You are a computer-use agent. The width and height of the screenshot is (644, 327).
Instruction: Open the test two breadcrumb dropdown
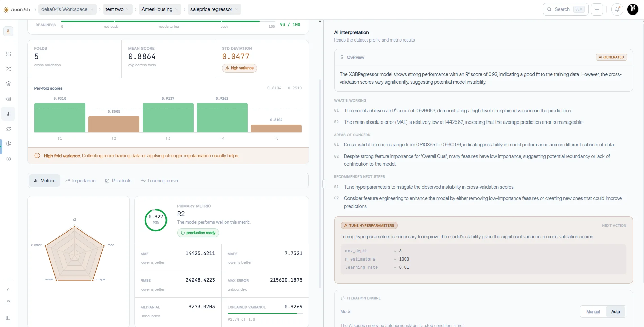[x=118, y=9]
